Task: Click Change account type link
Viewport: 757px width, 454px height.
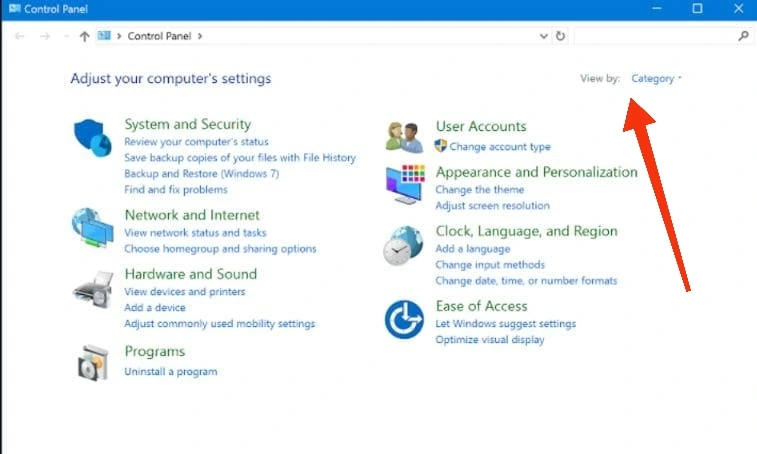Action: click(500, 146)
